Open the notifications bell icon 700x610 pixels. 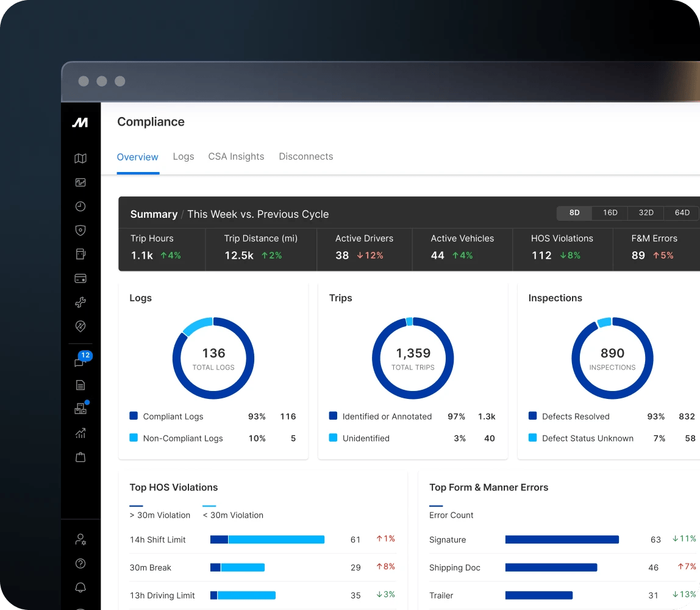tap(80, 587)
